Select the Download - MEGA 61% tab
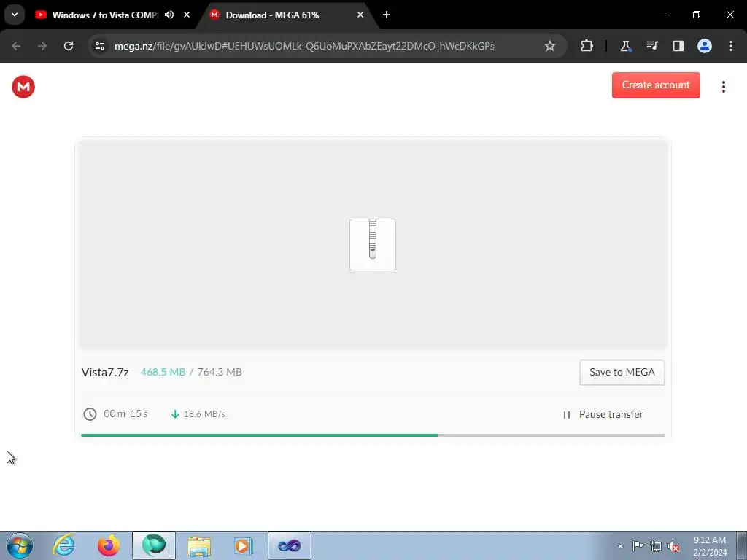Image resolution: width=747 pixels, height=560 pixels. click(287, 15)
